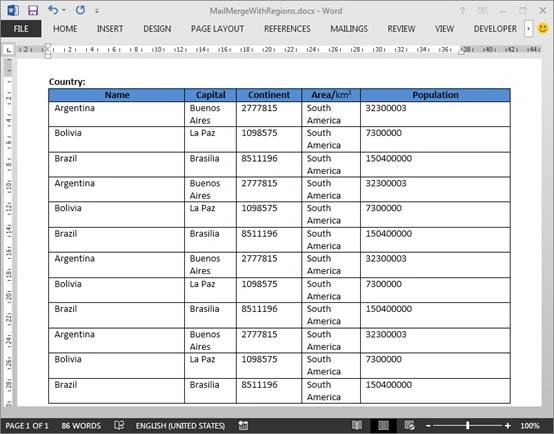The width and height of the screenshot is (554, 434).
Task: Open the VIEW tab
Action: point(444,29)
